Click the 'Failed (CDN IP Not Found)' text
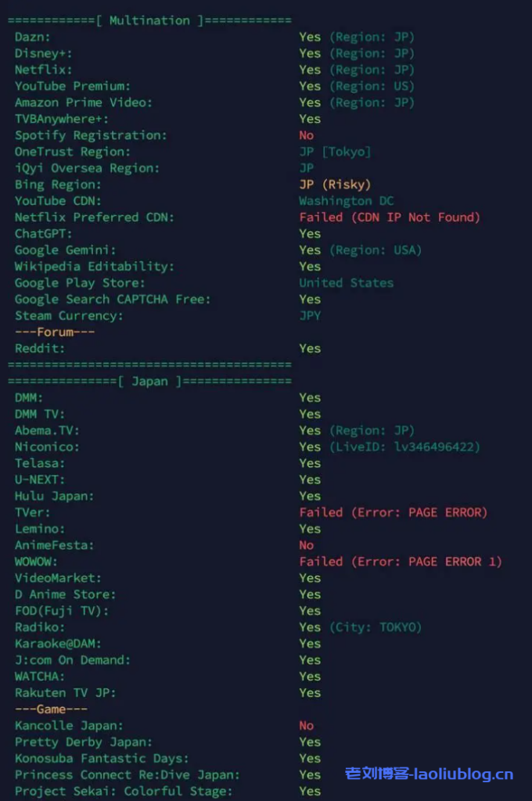This screenshot has height=801, width=532. click(389, 217)
